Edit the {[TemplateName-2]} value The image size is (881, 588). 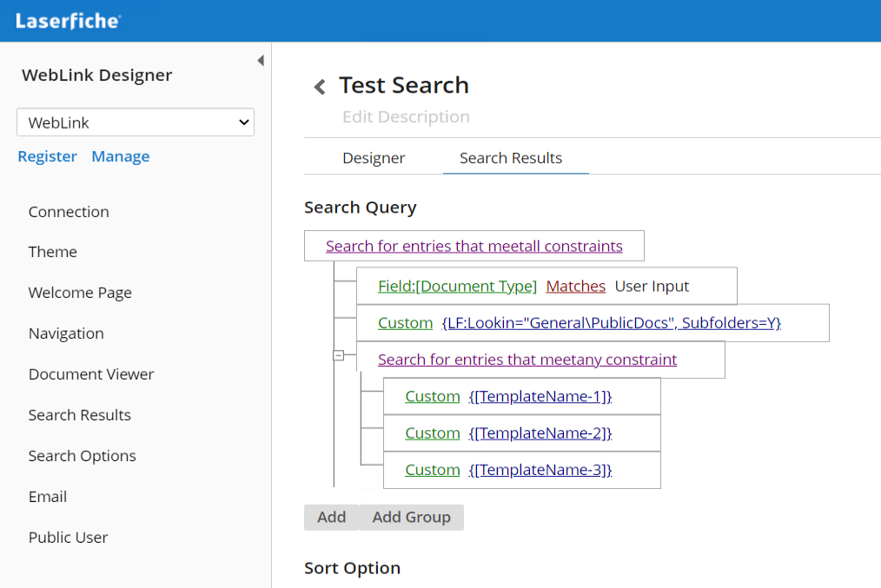pos(540,433)
